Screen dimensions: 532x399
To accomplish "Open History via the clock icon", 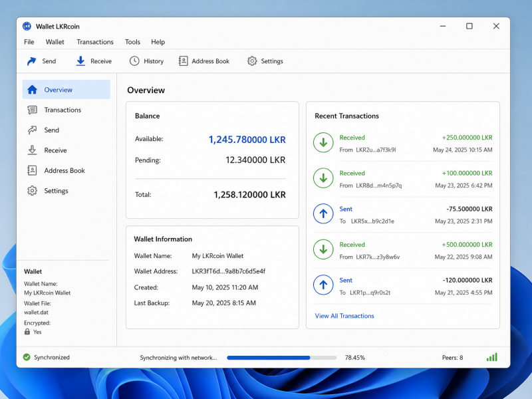I will [134, 61].
